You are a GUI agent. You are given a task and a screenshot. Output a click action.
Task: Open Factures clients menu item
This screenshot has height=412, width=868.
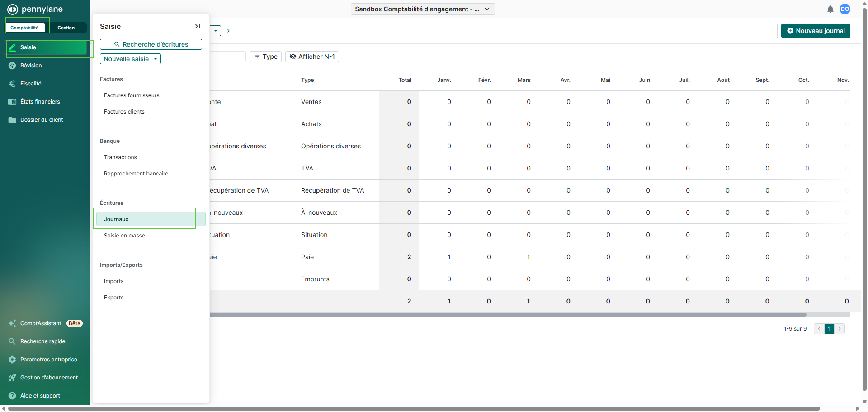(x=124, y=112)
